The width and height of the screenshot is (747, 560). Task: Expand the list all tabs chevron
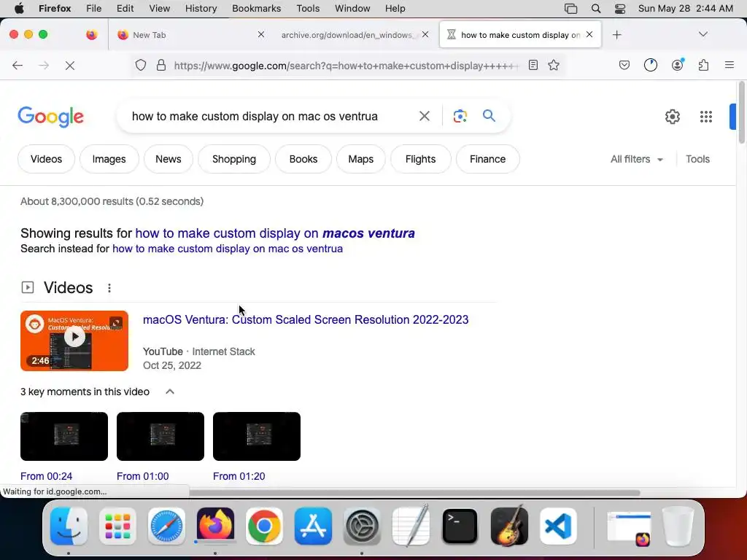[x=703, y=34]
